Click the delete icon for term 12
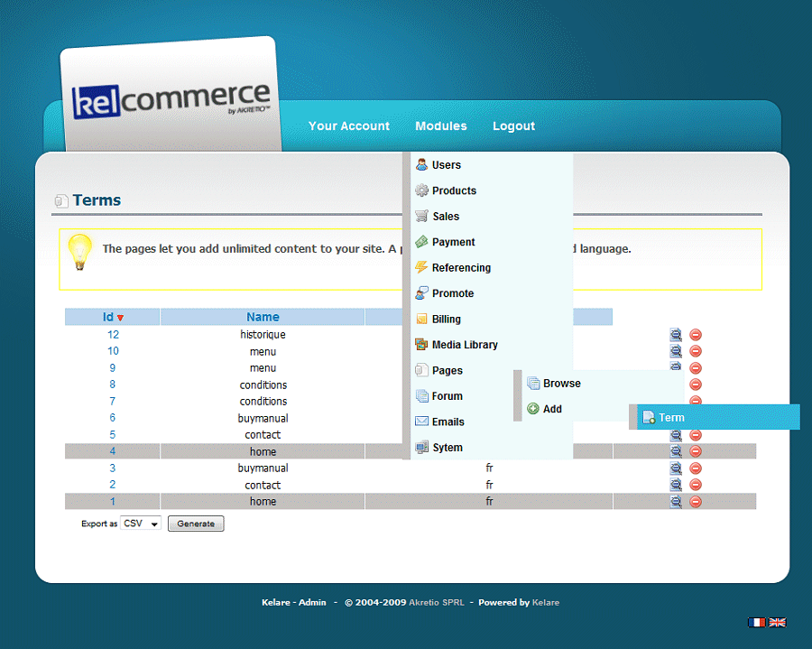This screenshot has height=649, width=812. pos(696,335)
